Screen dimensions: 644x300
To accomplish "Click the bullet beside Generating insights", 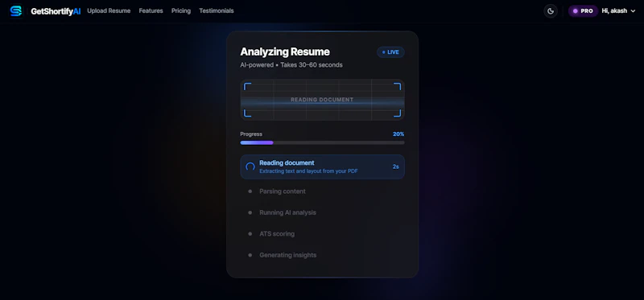I will tap(250, 255).
